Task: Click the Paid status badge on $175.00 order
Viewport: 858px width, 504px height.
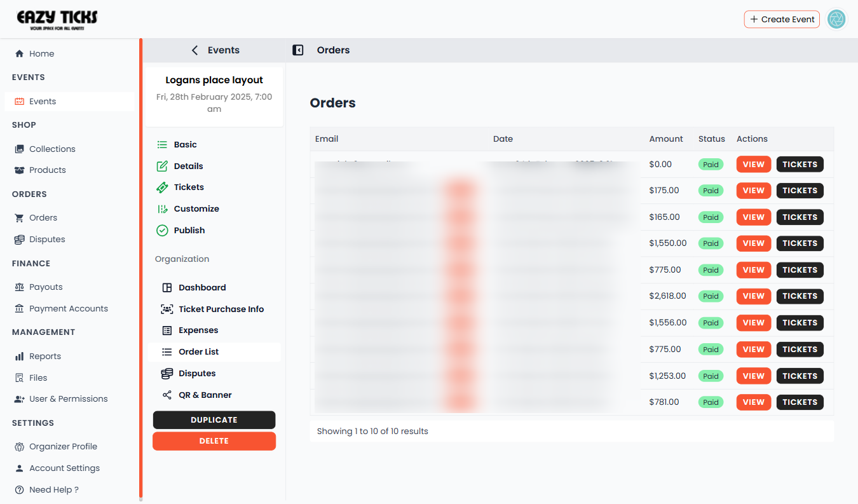Action: tap(711, 190)
